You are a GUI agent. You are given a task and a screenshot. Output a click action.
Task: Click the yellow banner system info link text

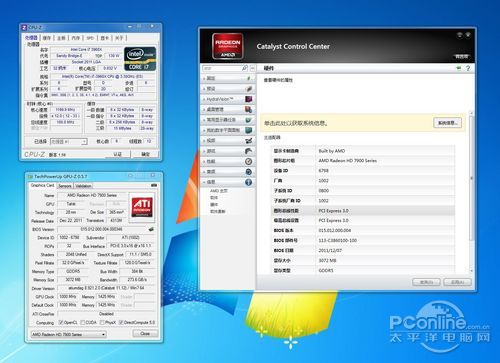coord(296,123)
